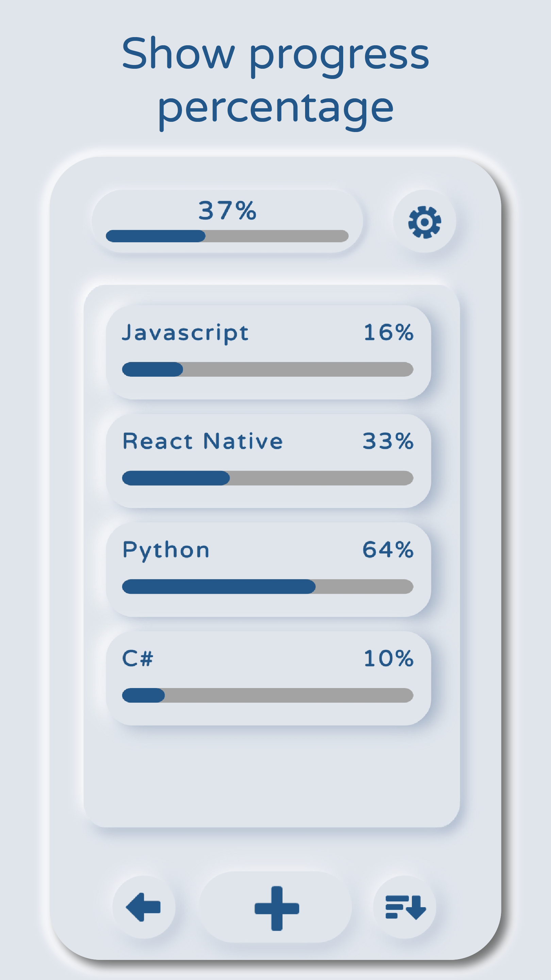The height and width of the screenshot is (980, 551).
Task: Open the React Native card
Action: pyautogui.click(x=268, y=461)
